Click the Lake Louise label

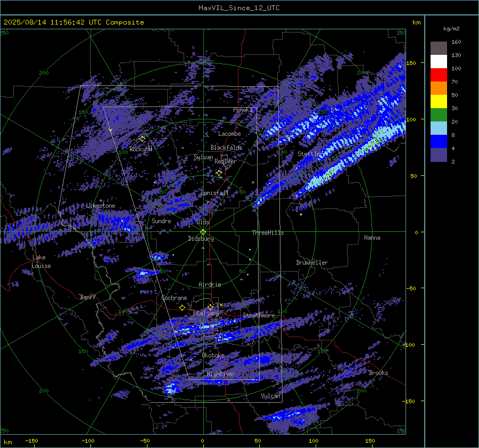(x=41, y=262)
